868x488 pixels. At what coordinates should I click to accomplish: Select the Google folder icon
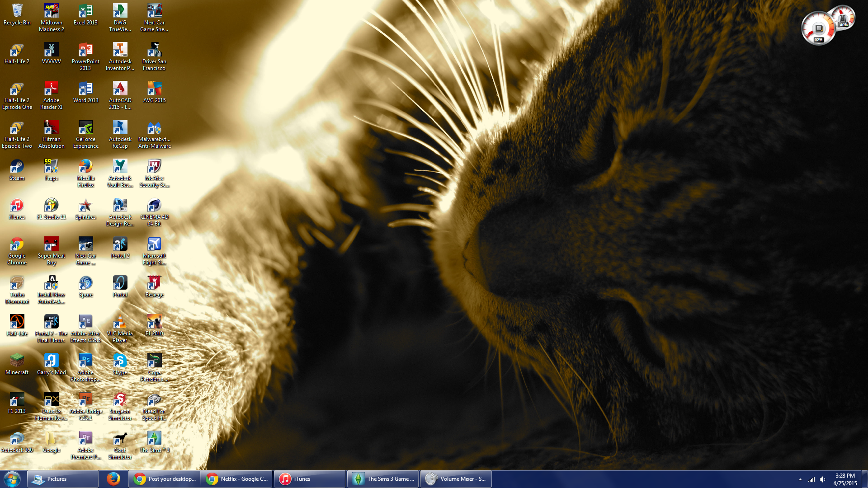pyautogui.click(x=52, y=442)
